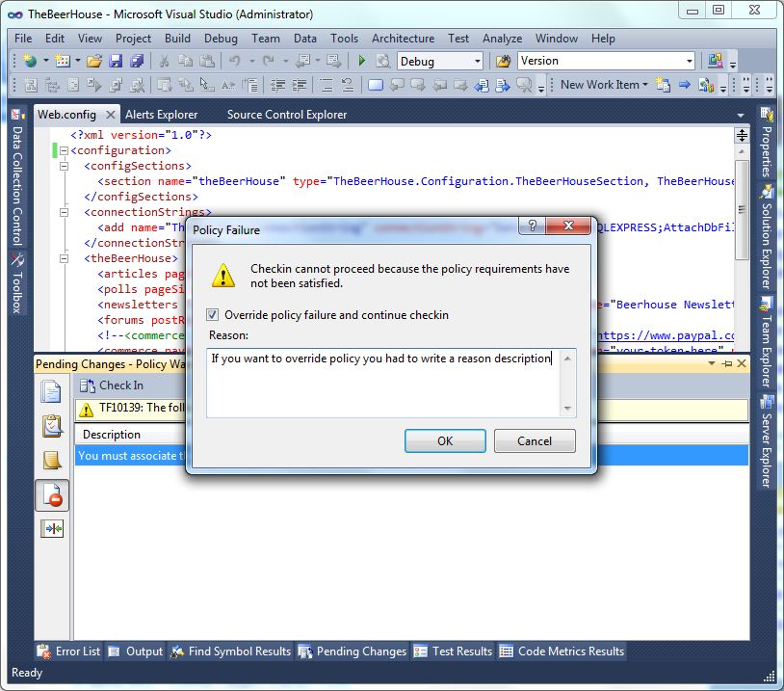Open the Team Explorer side panel
Viewport: 784px width, 691px height.
pyautogui.click(x=766, y=342)
